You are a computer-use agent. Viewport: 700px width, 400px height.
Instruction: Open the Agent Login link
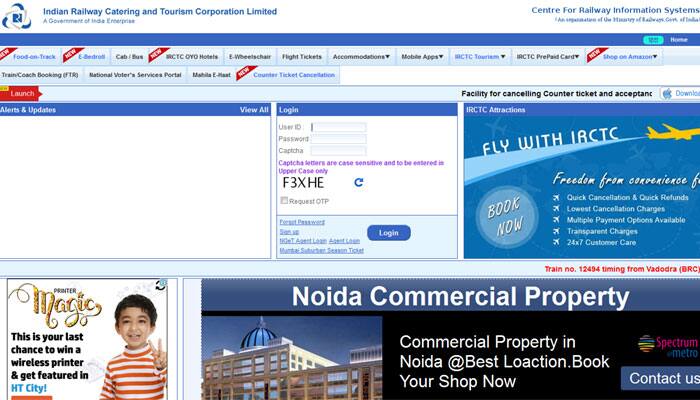(344, 241)
